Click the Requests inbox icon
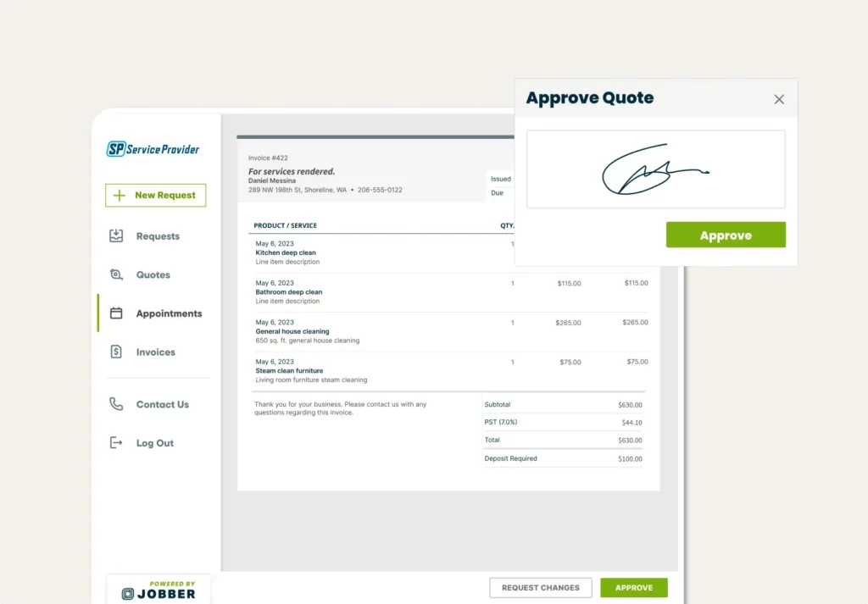868x604 pixels. click(116, 236)
